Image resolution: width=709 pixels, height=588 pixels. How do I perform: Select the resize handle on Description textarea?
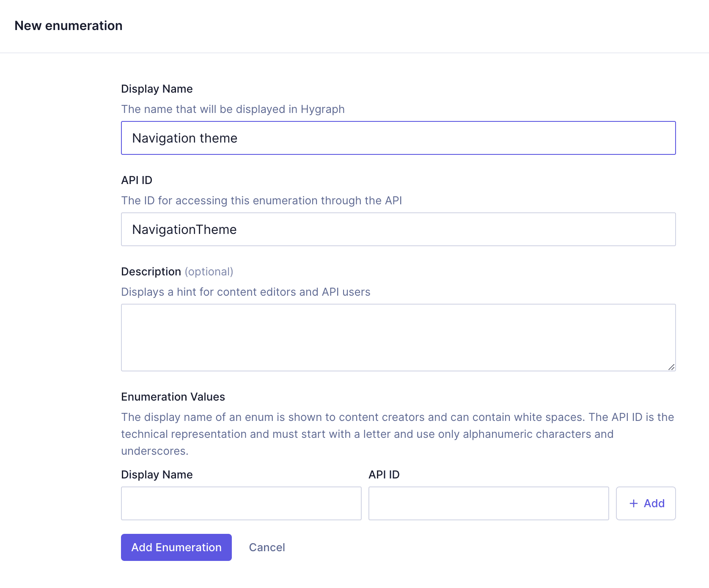click(671, 367)
